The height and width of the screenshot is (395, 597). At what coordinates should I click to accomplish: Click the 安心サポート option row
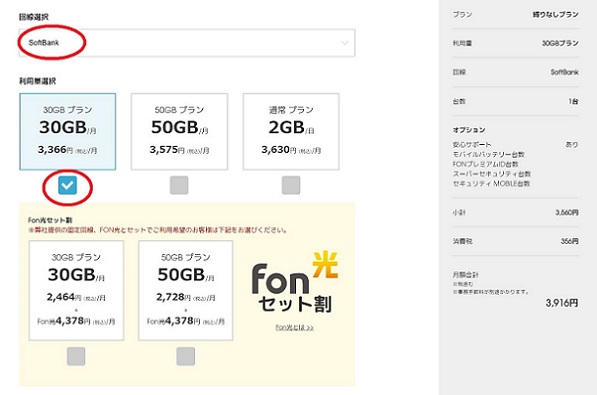click(516, 145)
